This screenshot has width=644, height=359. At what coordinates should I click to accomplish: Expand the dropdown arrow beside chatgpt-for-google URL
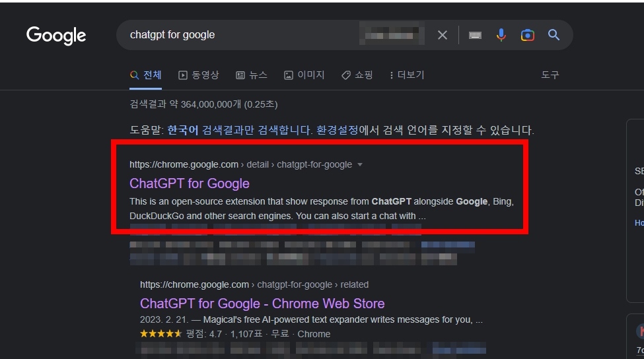pyautogui.click(x=360, y=164)
